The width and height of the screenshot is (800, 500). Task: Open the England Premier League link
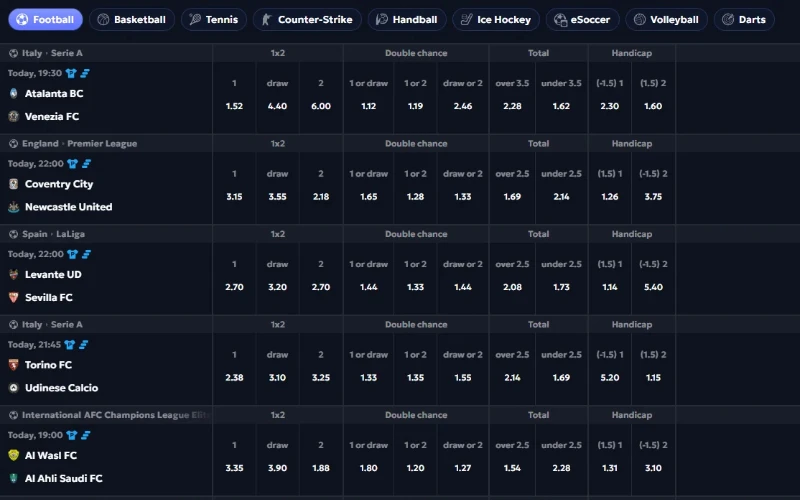tap(79, 143)
